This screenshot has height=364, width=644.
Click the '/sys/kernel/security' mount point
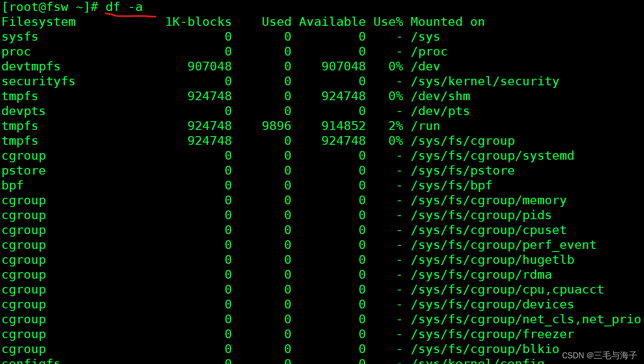(485, 81)
